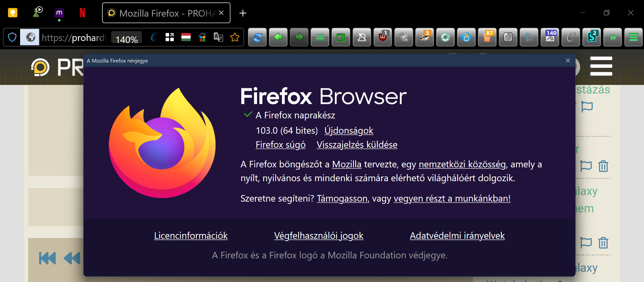Screen dimensions: 644x282
Task: Click the blue C icon in the address bar
Action: click(x=154, y=37)
